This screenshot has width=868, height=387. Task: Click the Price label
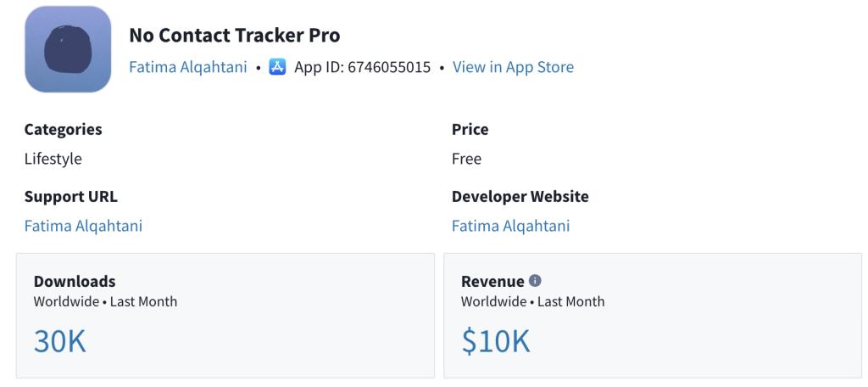(470, 129)
